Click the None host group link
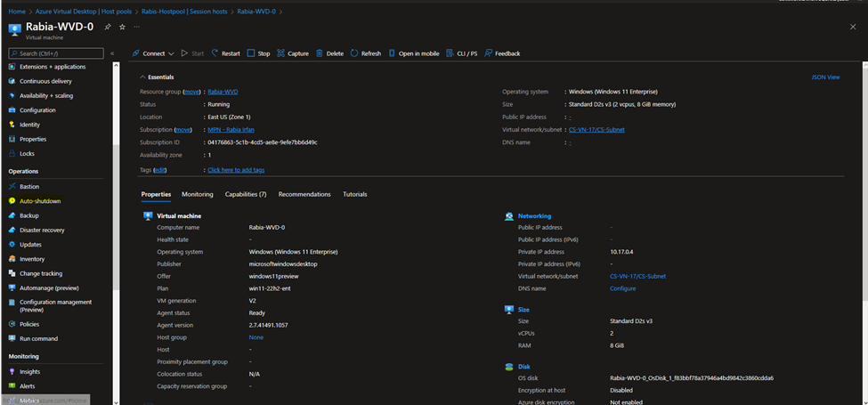 (256, 337)
